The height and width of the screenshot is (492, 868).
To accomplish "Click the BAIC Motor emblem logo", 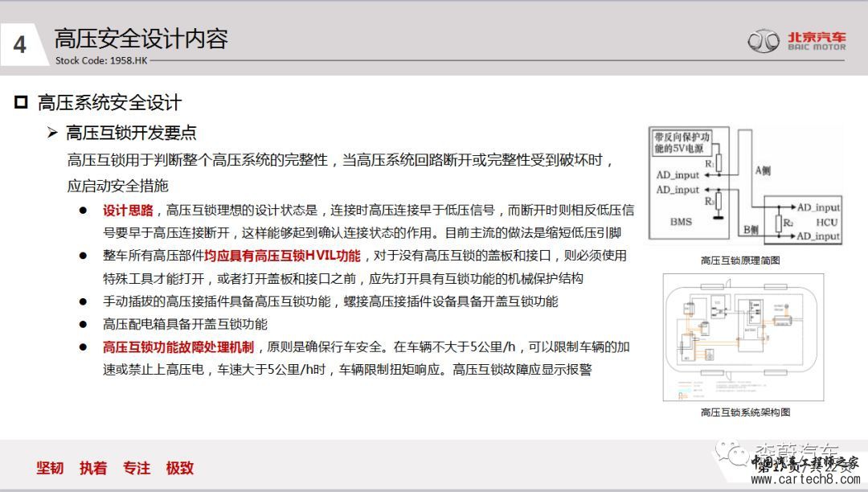I will click(x=764, y=40).
